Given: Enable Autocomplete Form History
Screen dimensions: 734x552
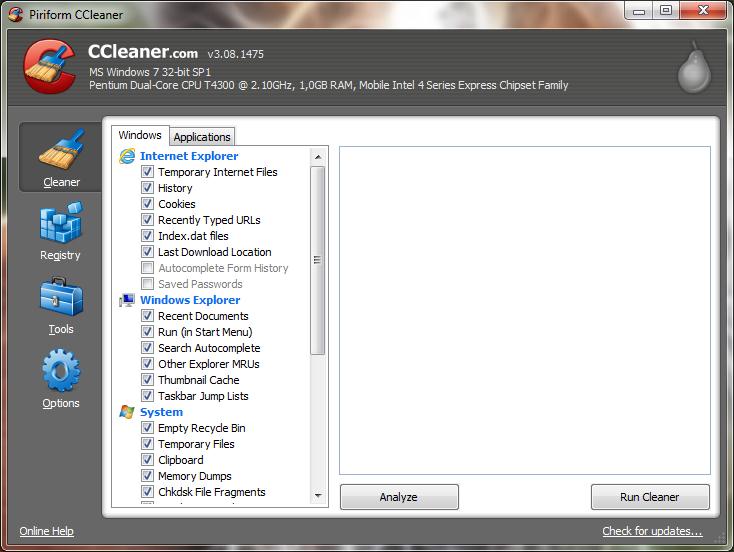Looking at the screenshot, I should pyautogui.click(x=147, y=268).
